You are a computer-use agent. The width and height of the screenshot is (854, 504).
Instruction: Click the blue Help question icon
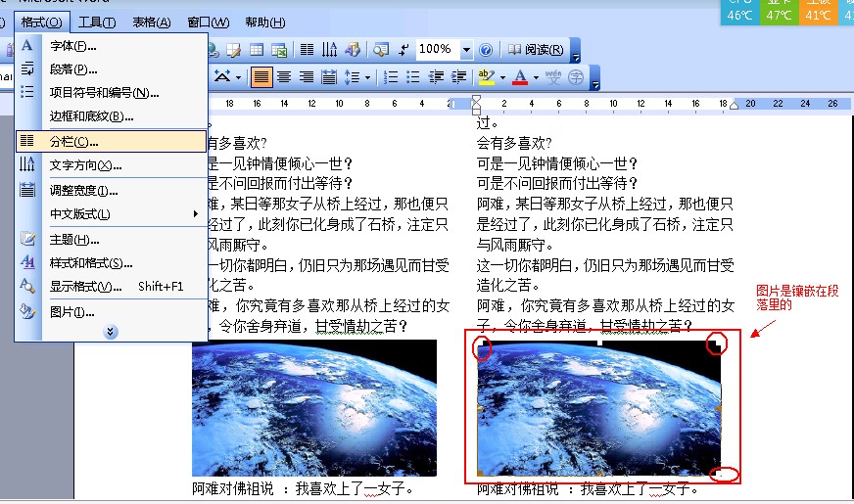[486, 50]
